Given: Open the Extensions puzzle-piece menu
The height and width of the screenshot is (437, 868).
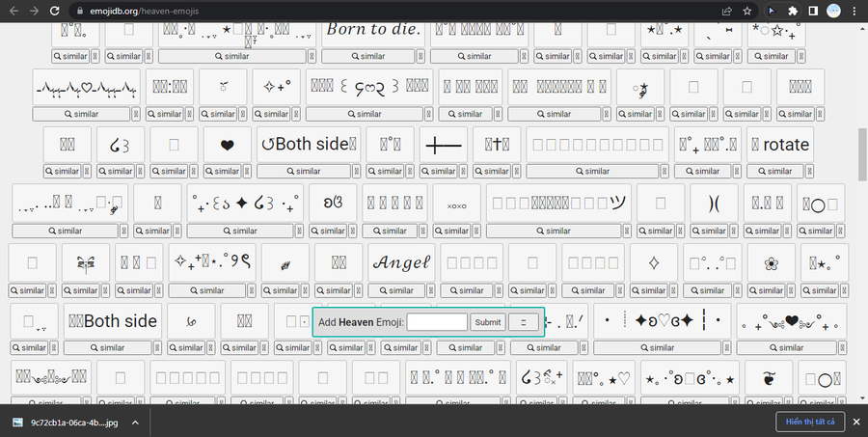Looking at the screenshot, I should 793,11.
